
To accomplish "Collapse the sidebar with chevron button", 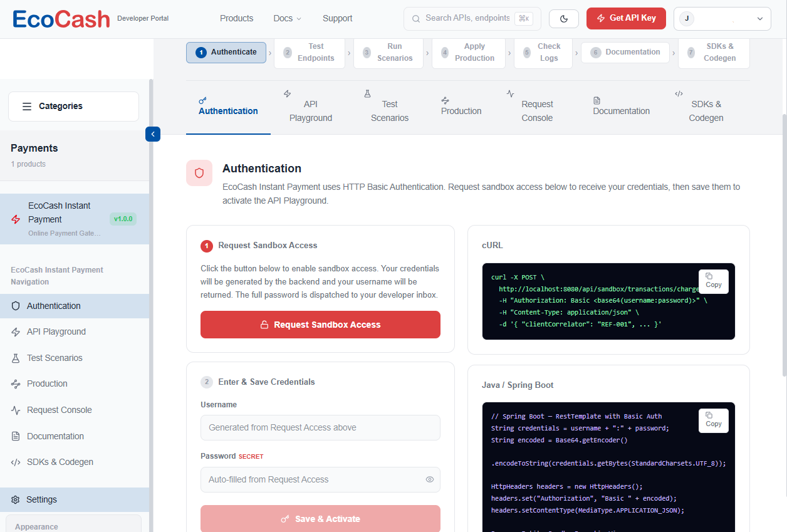I will (x=153, y=134).
